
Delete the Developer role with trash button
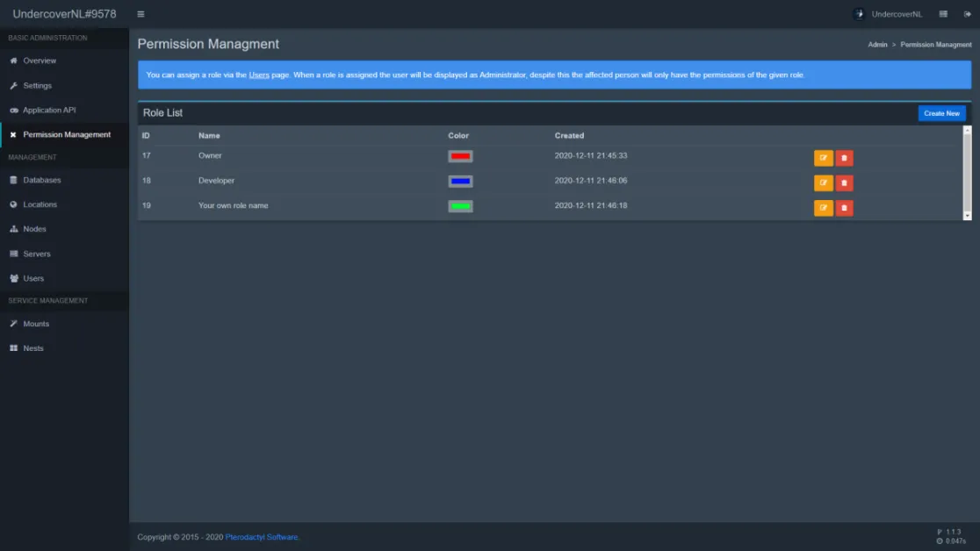point(844,182)
